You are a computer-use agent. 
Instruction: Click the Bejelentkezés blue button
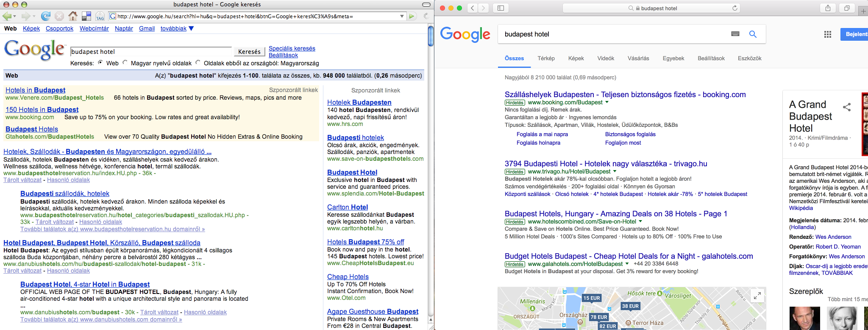point(854,34)
